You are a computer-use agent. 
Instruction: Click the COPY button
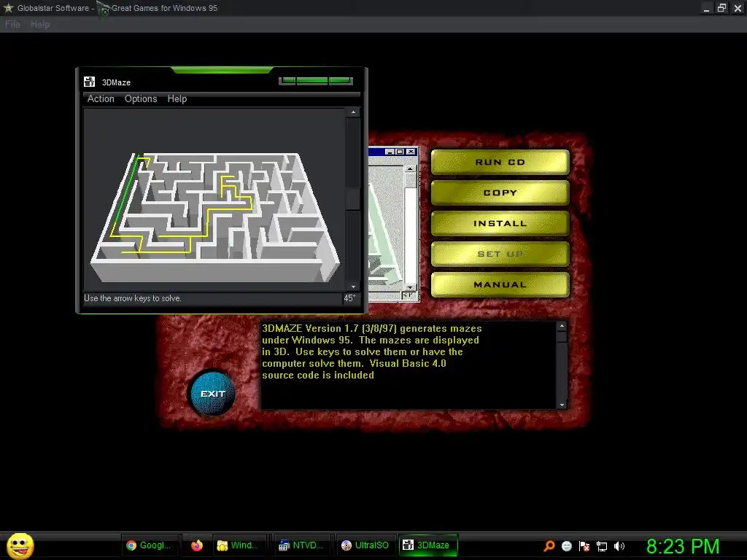tap(500, 192)
